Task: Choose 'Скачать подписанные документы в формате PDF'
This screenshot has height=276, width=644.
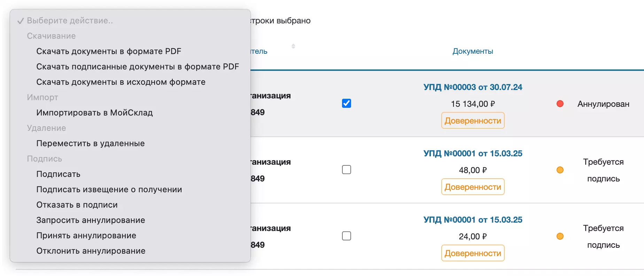Action: (x=138, y=67)
